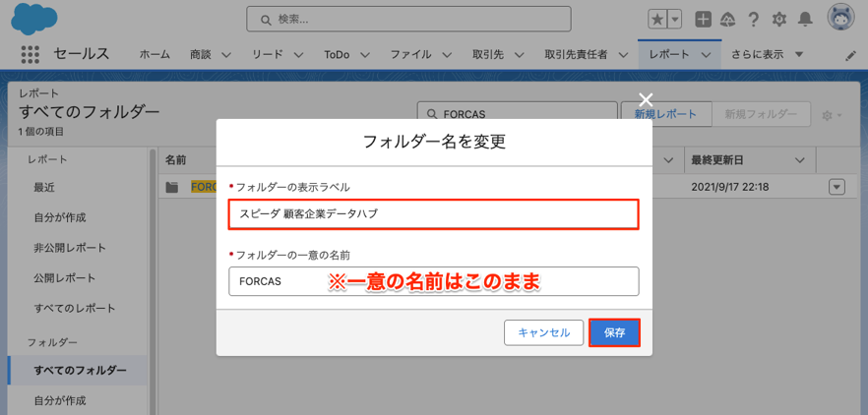This screenshot has width=868, height=415.
Task: Click the フォルダーの一意の名前 field containing FORCAS
Action: [433, 281]
